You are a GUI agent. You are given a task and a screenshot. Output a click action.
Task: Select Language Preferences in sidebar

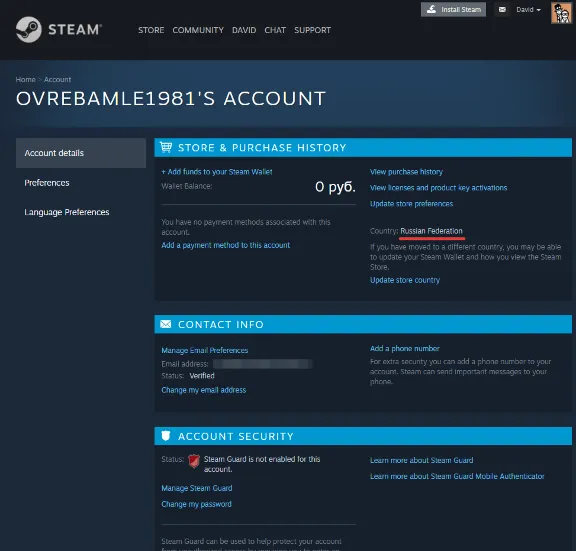[x=66, y=212]
